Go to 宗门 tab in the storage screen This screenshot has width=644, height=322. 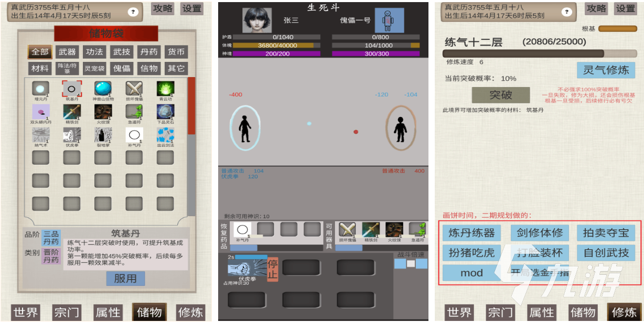pos(67,313)
